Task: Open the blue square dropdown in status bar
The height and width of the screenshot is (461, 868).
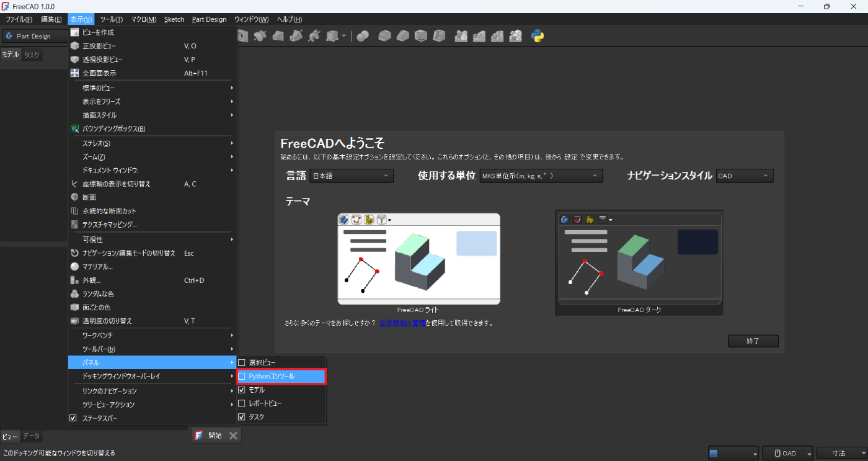Action: click(733, 453)
